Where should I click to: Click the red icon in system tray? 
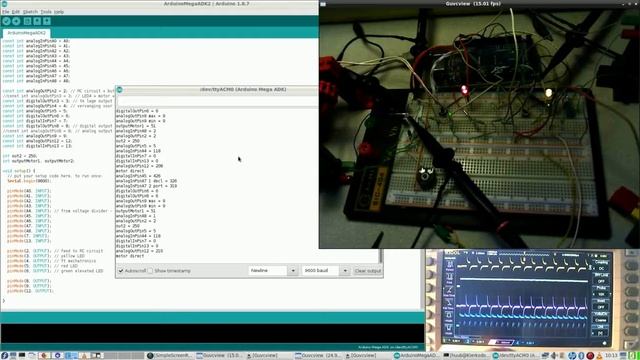pyautogui.click(x=590, y=356)
